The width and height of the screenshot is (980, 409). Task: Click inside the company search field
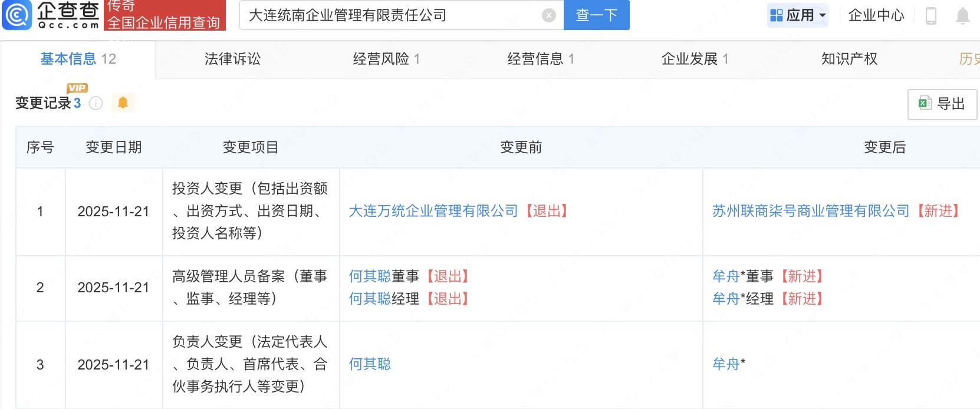(x=389, y=15)
